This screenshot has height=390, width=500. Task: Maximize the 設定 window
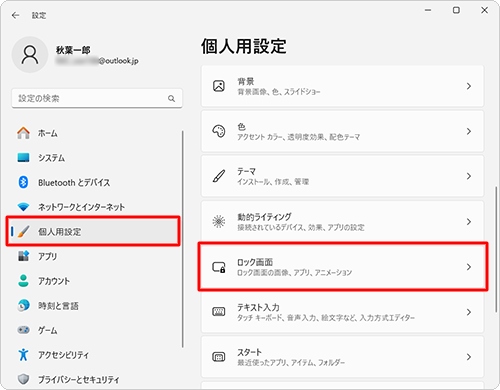456,10
